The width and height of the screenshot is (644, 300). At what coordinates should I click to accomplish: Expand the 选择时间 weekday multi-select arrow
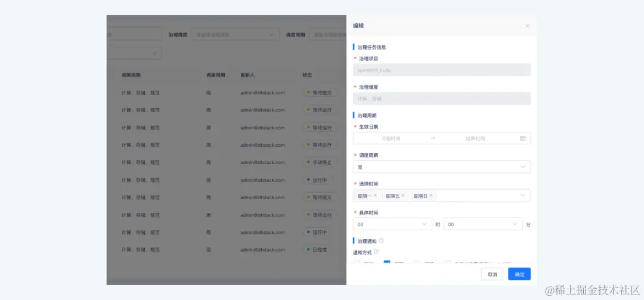(x=522, y=196)
